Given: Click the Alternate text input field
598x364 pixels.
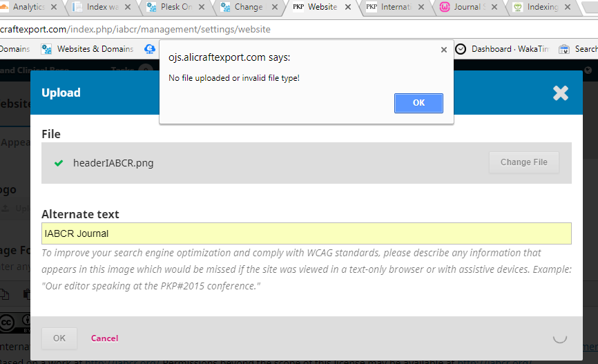Looking at the screenshot, I should tap(306, 233).
